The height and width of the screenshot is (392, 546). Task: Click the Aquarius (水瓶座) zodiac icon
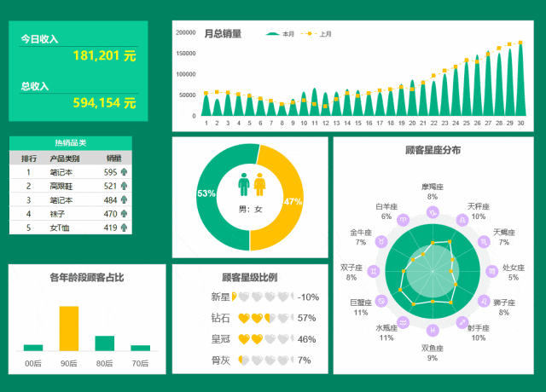404,323
